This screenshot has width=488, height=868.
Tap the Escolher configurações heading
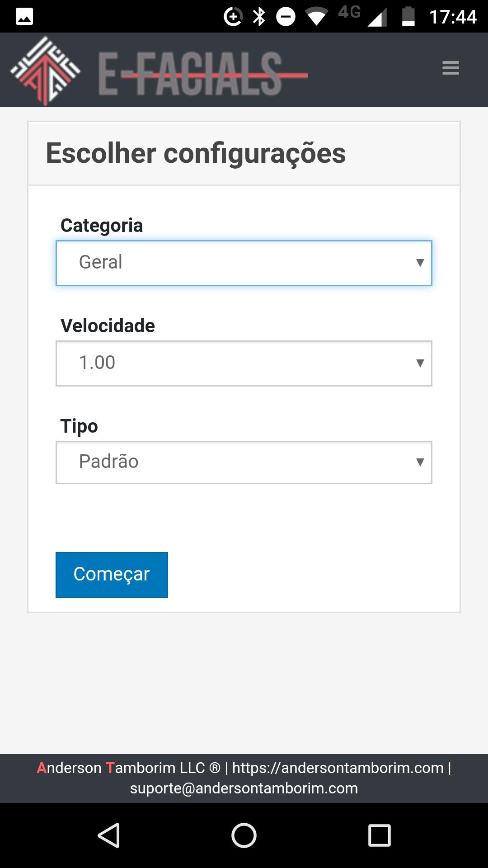pos(196,153)
